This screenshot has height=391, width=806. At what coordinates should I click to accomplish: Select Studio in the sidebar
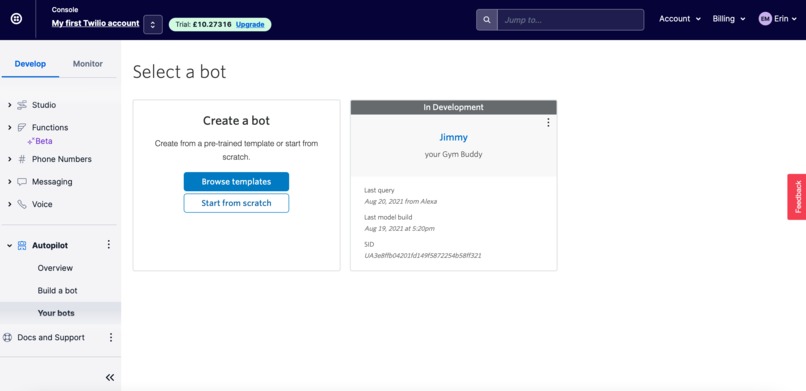pyautogui.click(x=44, y=105)
